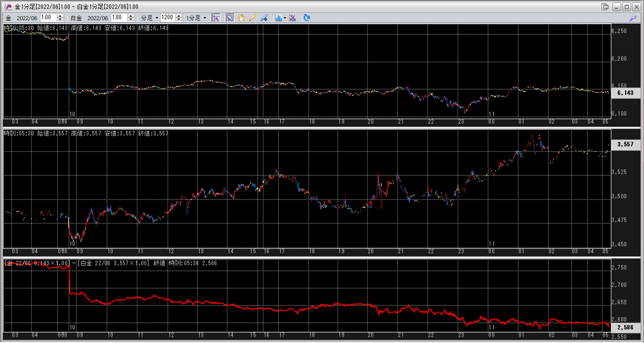This screenshot has height=343, width=644.
Task: Click the 1200 bar count input field
Action: coord(168,18)
